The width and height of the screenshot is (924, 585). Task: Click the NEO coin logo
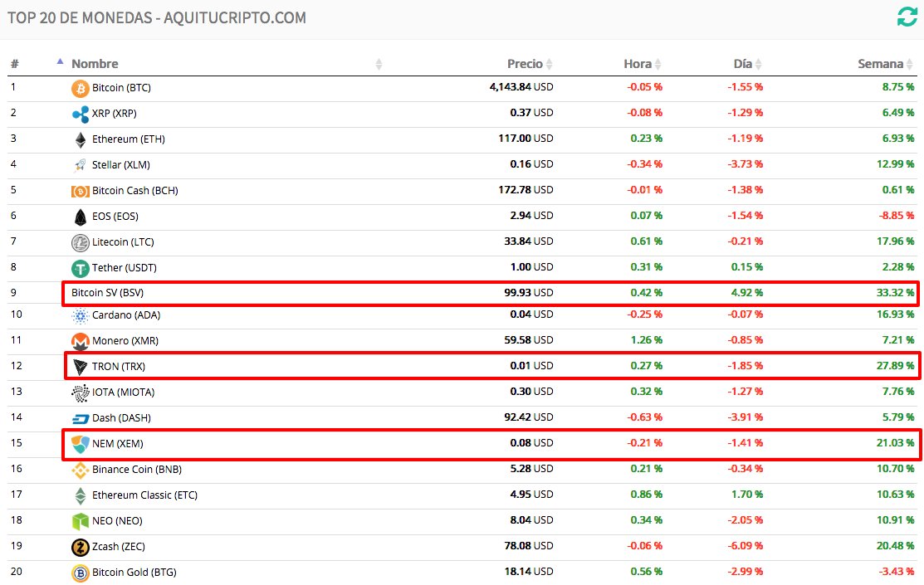pyautogui.click(x=81, y=521)
